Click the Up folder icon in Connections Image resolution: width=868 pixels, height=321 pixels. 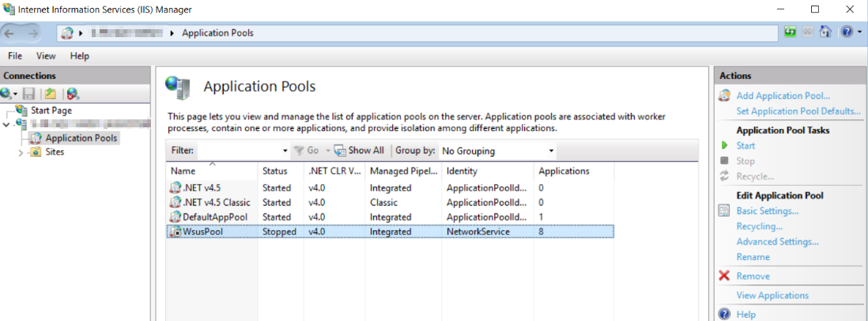51,93
